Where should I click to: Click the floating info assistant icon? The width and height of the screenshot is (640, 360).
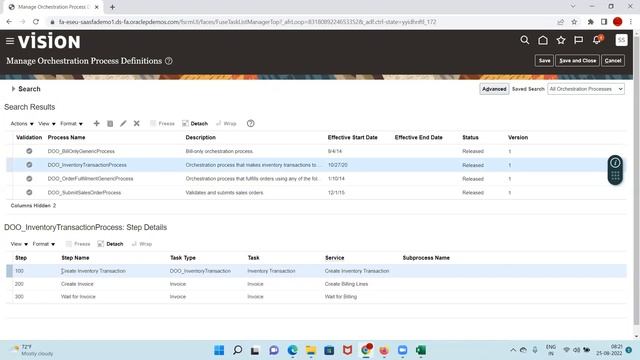(x=615, y=162)
